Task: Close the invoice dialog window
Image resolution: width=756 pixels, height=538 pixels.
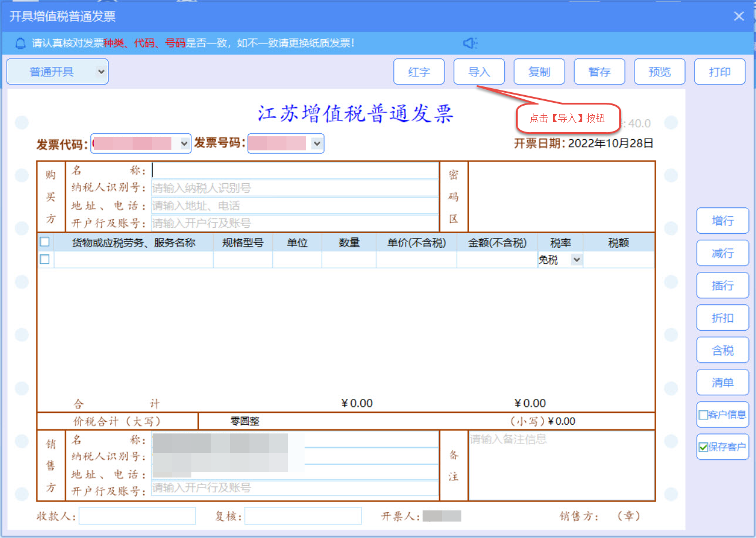Action: (x=739, y=16)
